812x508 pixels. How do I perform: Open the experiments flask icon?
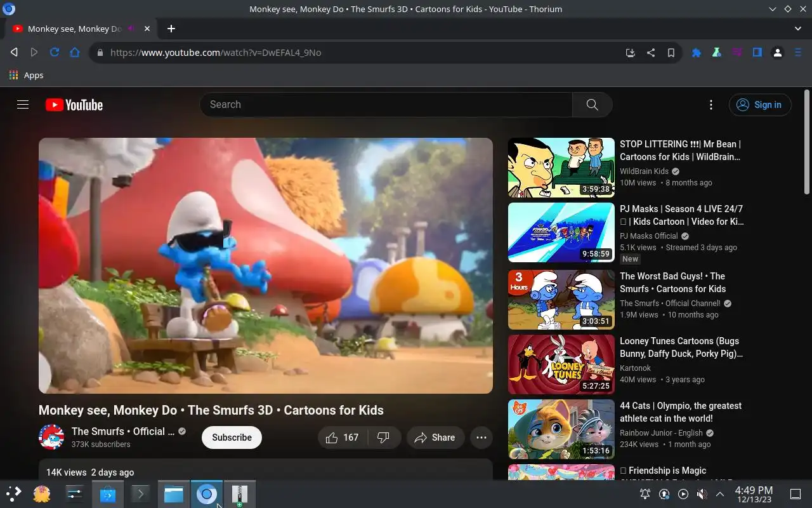pos(716,53)
